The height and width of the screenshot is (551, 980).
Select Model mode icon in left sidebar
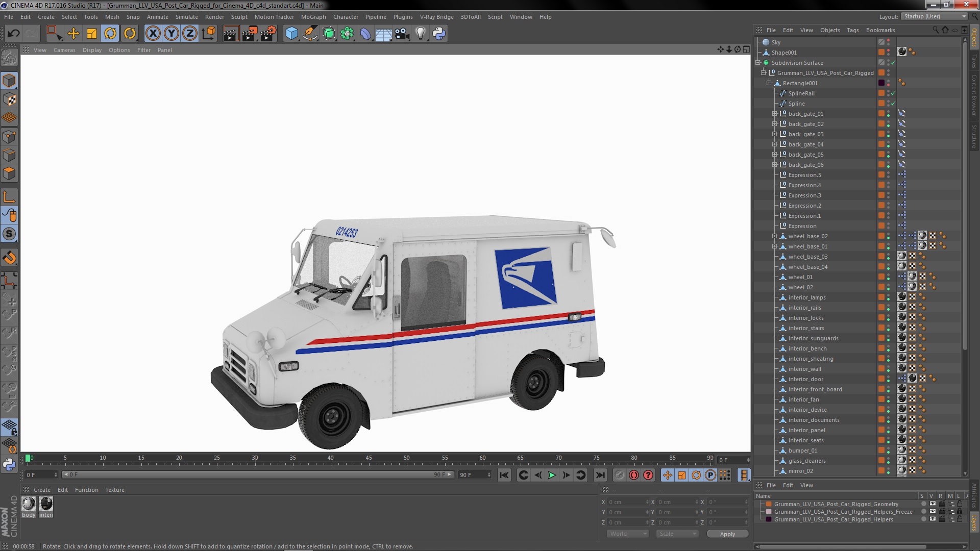click(9, 81)
